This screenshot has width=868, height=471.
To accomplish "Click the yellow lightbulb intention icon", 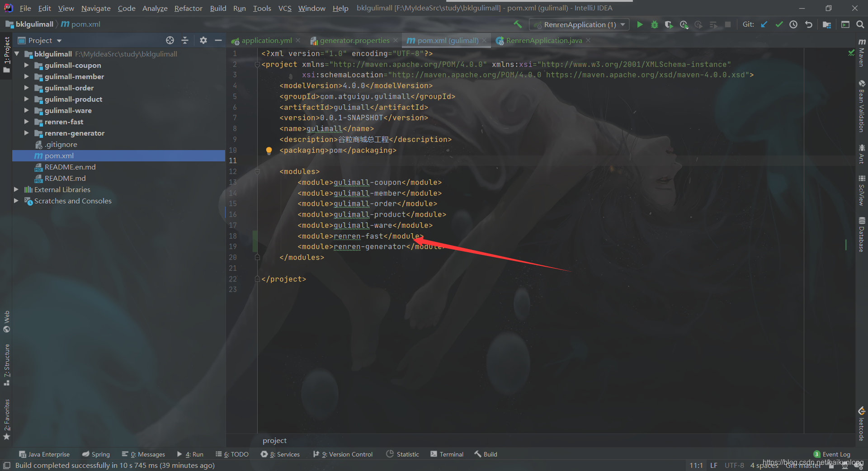I will tap(269, 151).
